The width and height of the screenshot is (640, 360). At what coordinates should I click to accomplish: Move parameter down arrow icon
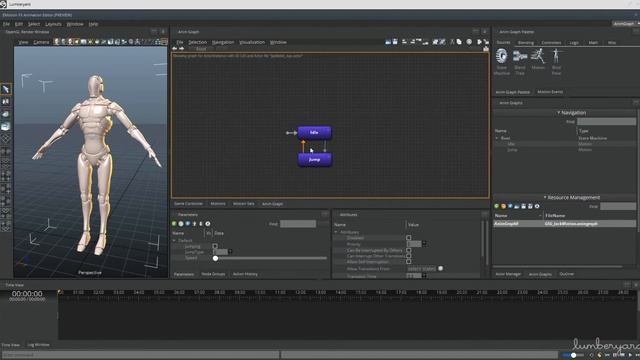[201, 224]
